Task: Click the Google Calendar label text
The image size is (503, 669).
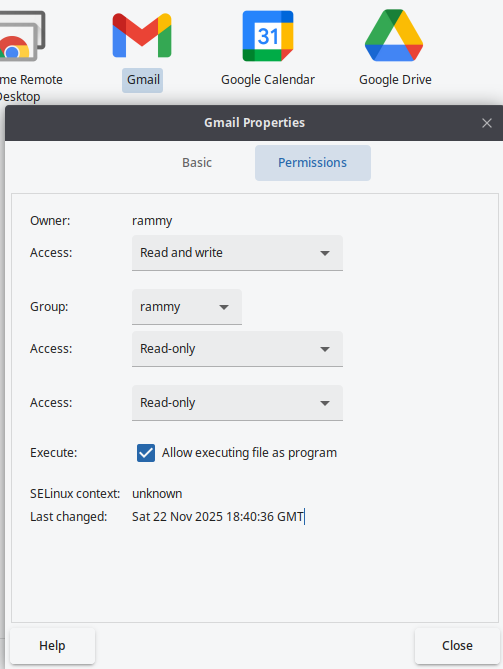Action: click(267, 80)
